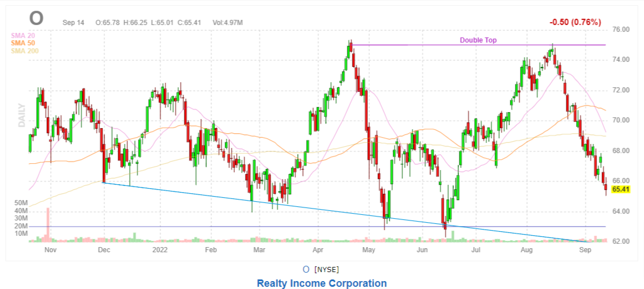
Task: Click the Dec month axis label
Action: [x=104, y=249]
